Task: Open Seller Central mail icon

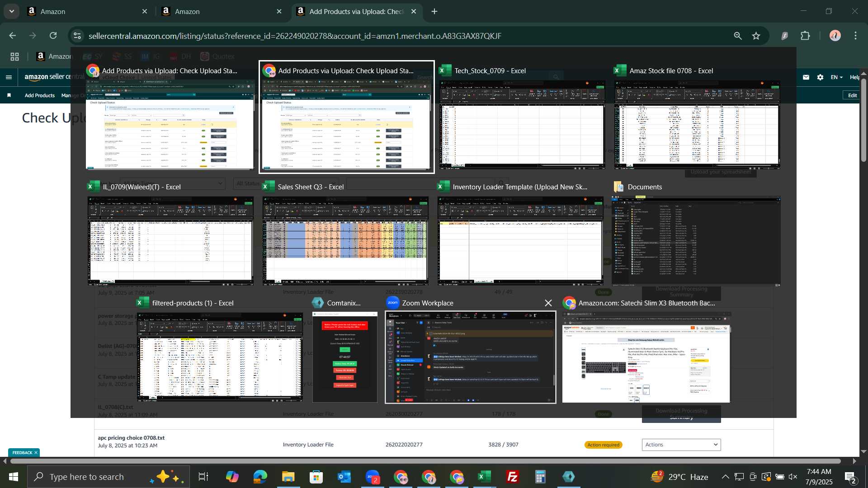Action: [806, 77]
